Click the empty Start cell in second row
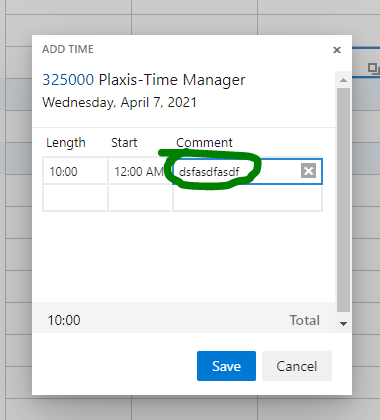This screenshot has height=420, width=380. 139,198
